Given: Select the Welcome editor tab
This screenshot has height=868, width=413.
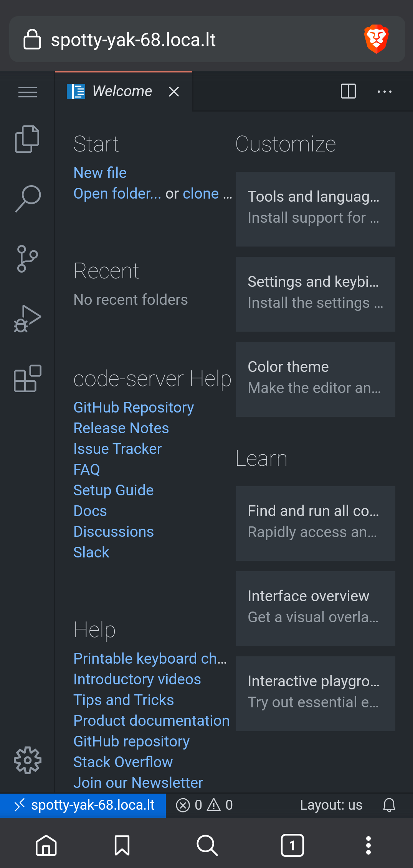Looking at the screenshot, I should (124, 92).
